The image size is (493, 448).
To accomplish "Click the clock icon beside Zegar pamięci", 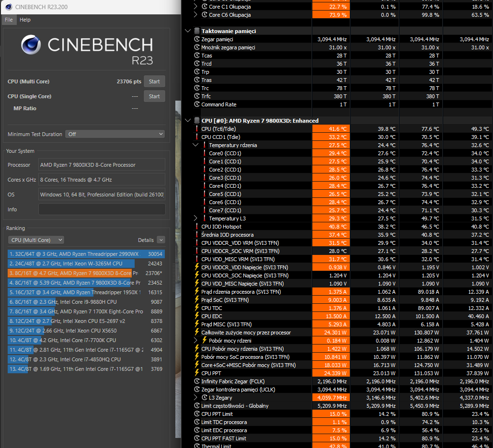I will 196,39.
